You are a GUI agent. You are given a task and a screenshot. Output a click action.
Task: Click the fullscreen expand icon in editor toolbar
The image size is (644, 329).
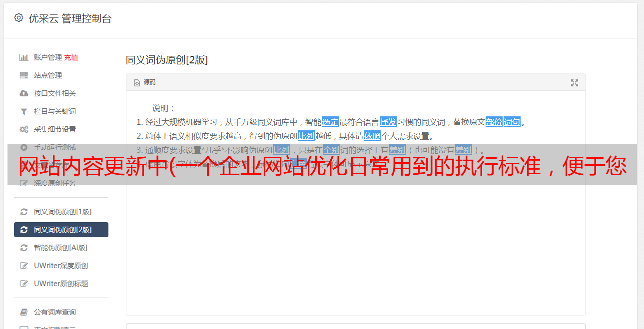click(x=575, y=83)
